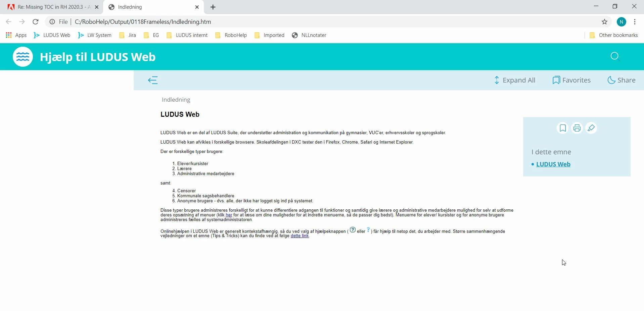The height and width of the screenshot is (311, 644).
Task: Click the highlight eraser icon
Action: (591, 128)
